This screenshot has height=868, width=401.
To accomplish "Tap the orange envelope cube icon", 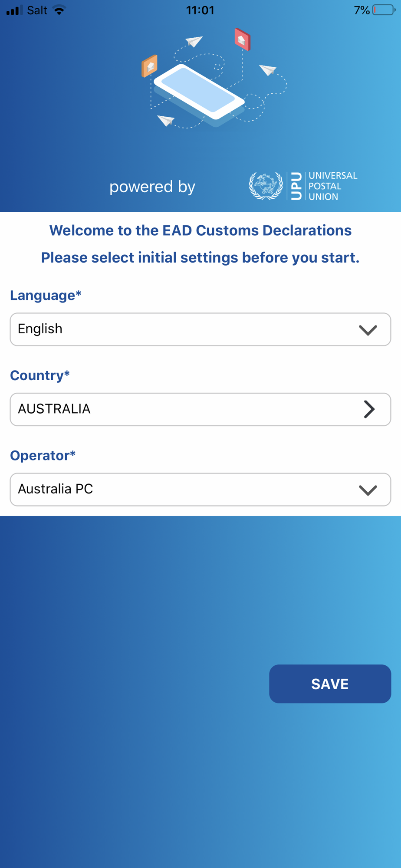I will click(149, 66).
